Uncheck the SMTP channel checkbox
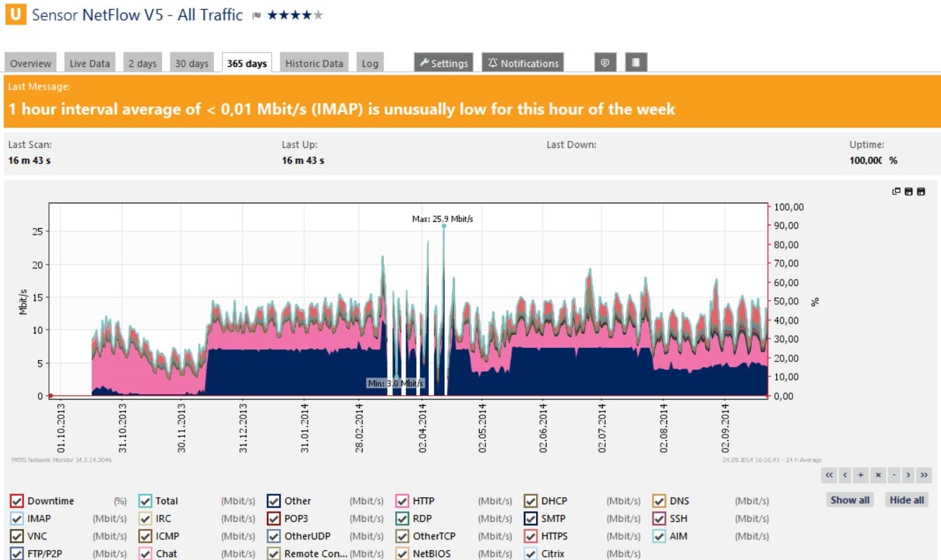 [x=530, y=518]
